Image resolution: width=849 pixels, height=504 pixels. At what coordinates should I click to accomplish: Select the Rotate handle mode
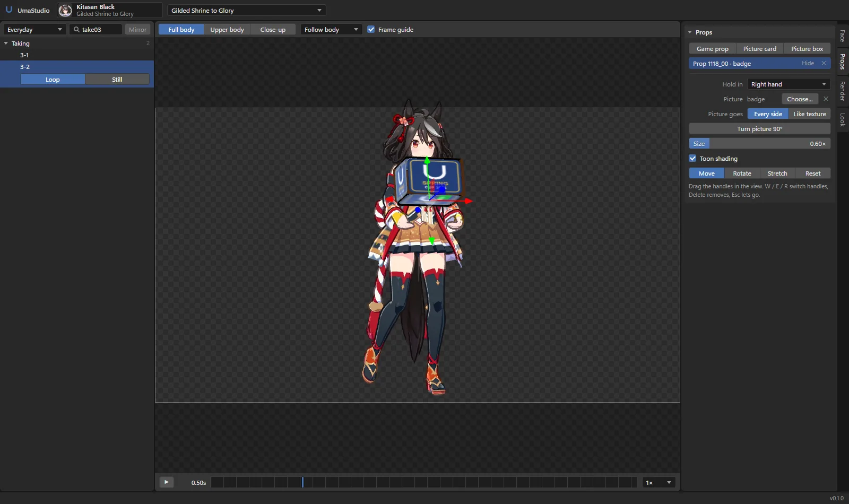[x=742, y=173]
